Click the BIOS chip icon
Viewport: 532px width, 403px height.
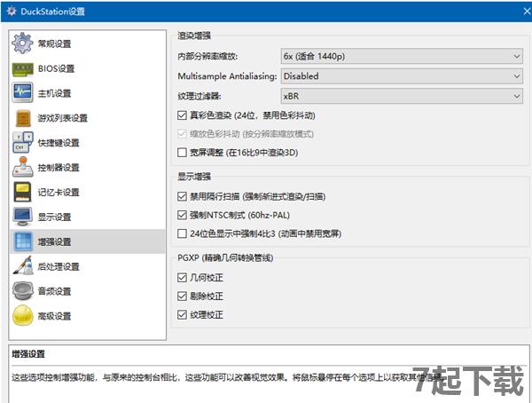click(x=22, y=68)
